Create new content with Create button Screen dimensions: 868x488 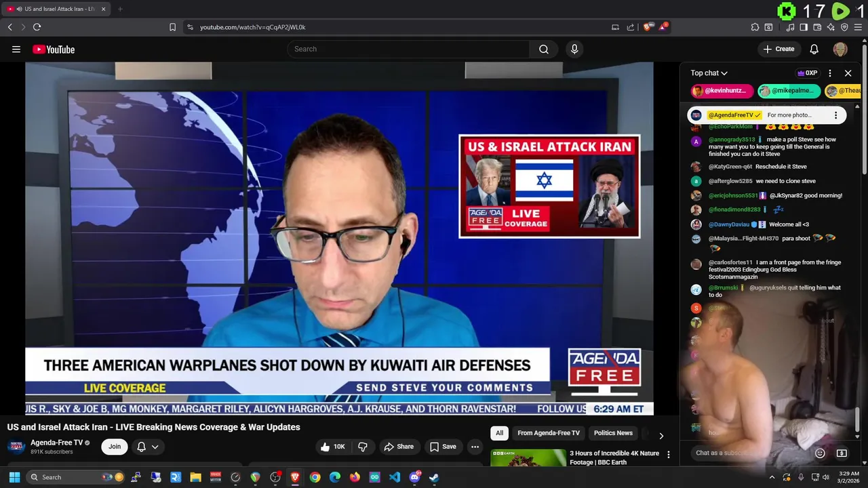778,49
